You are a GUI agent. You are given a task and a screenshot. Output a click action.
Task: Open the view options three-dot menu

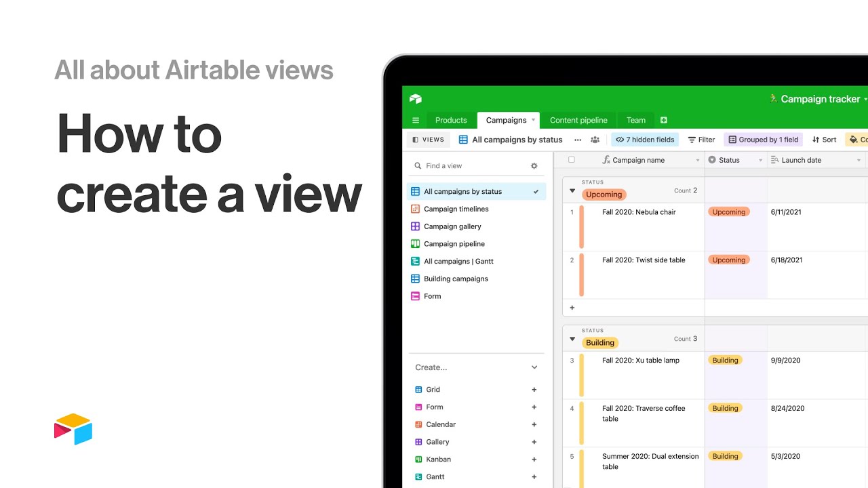pyautogui.click(x=578, y=140)
